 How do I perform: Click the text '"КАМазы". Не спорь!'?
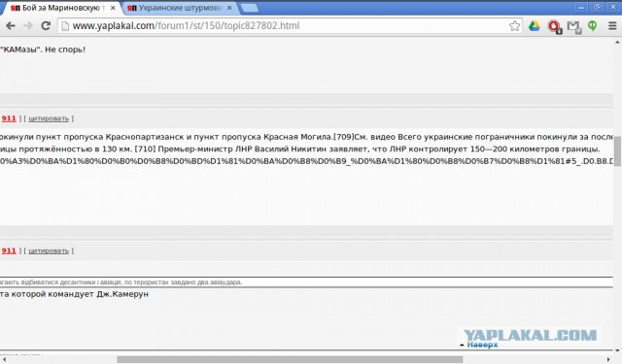point(43,50)
